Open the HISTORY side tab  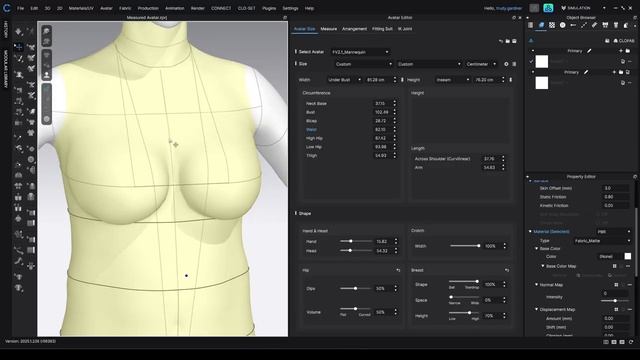(6, 30)
